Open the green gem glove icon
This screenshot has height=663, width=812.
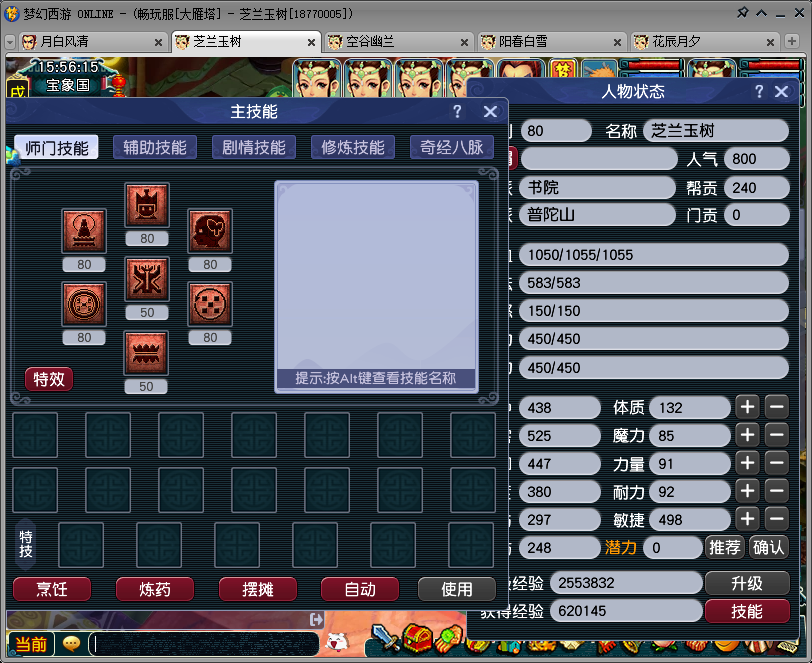click(x=448, y=639)
